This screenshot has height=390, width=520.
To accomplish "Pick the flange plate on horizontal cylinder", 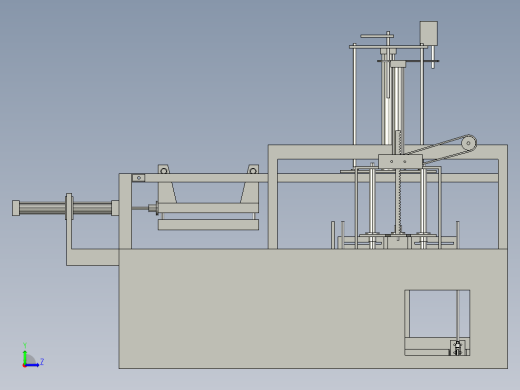I will click(69, 207).
